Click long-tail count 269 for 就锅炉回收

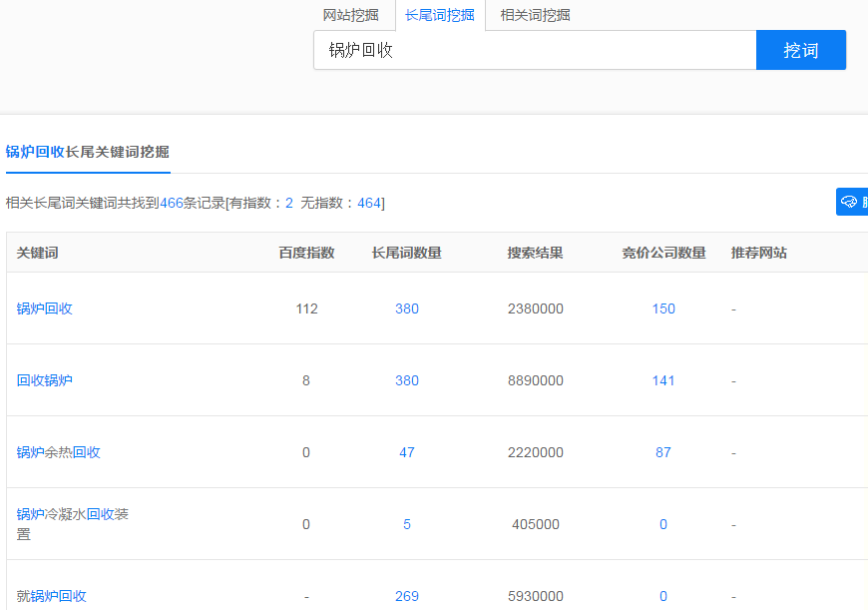pos(406,596)
